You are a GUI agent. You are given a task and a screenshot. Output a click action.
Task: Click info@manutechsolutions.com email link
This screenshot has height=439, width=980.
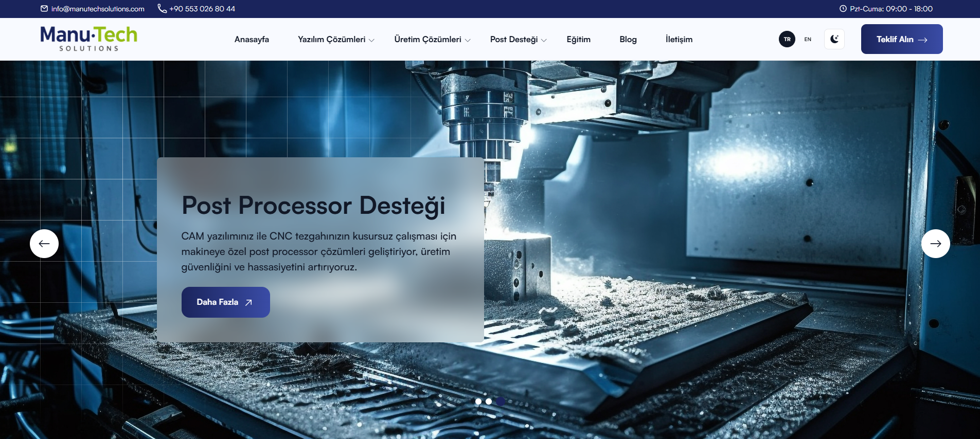pyautogui.click(x=98, y=9)
